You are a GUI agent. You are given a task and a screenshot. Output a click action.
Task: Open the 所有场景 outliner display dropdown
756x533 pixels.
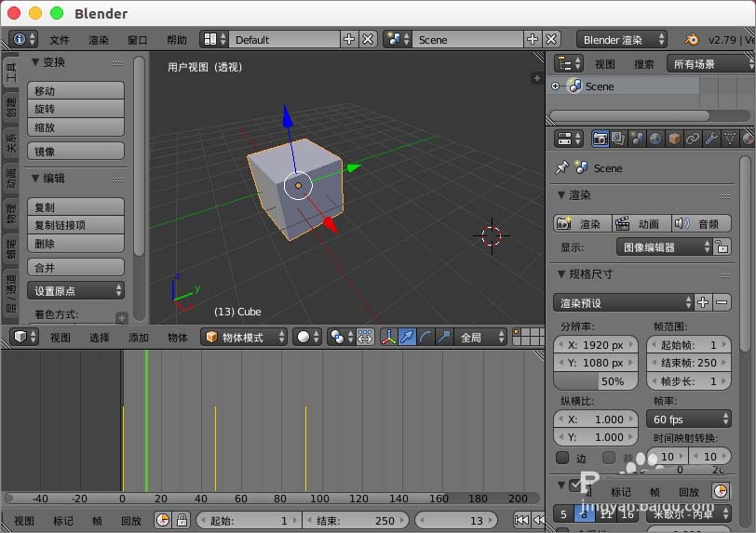pyautogui.click(x=710, y=63)
